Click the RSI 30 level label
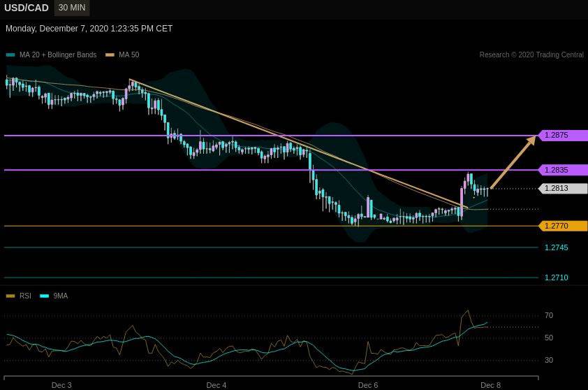The height and width of the screenshot is (390, 588). (549, 361)
